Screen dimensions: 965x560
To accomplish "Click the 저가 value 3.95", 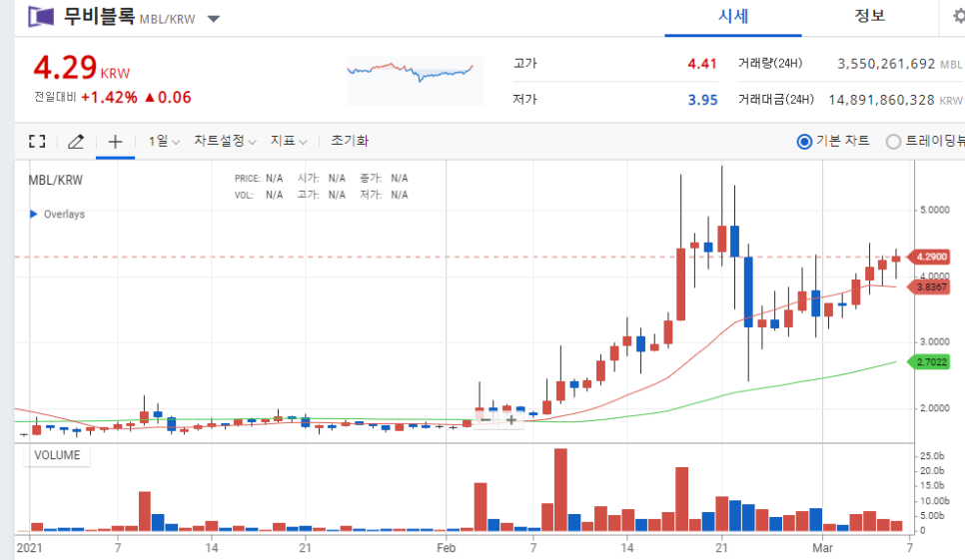I will point(702,100).
